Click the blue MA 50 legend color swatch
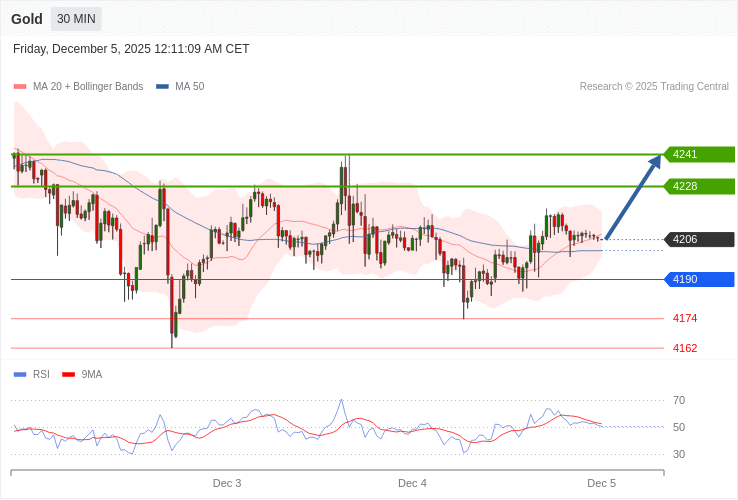The image size is (738, 500). coord(162,87)
